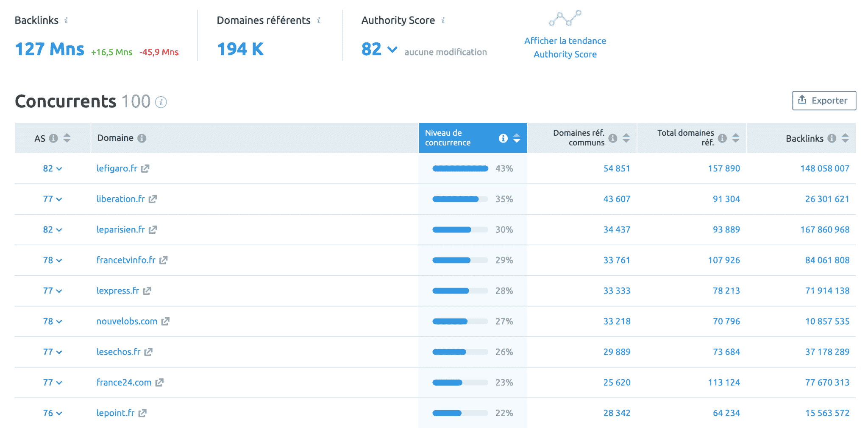The height and width of the screenshot is (428, 868).
Task: Open france24.com external link icon
Action: tap(159, 383)
